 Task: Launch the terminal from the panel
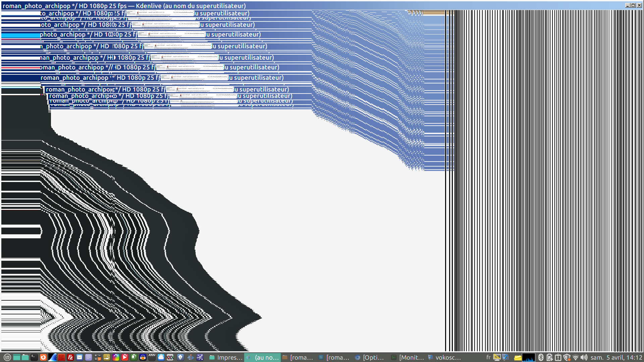click(x=34, y=357)
